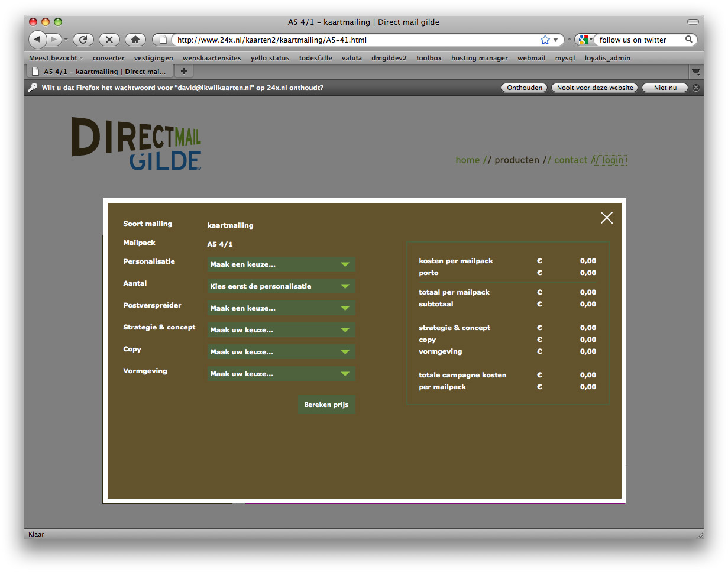Open the todesfalle bookmark
The image size is (728, 572).
click(x=316, y=58)
